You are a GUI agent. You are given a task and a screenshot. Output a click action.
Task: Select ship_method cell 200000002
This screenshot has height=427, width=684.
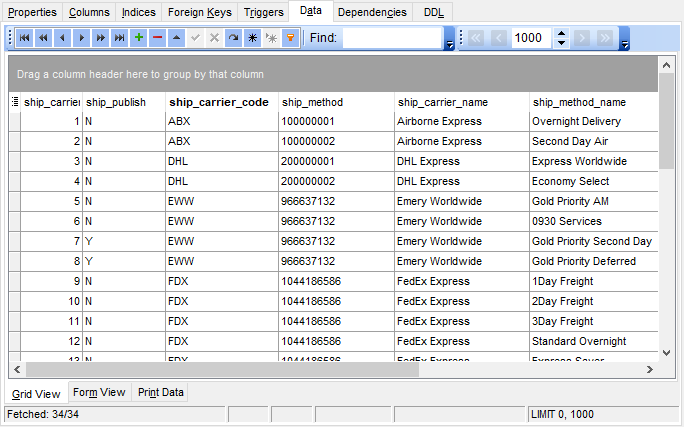(x=336, y=181)
